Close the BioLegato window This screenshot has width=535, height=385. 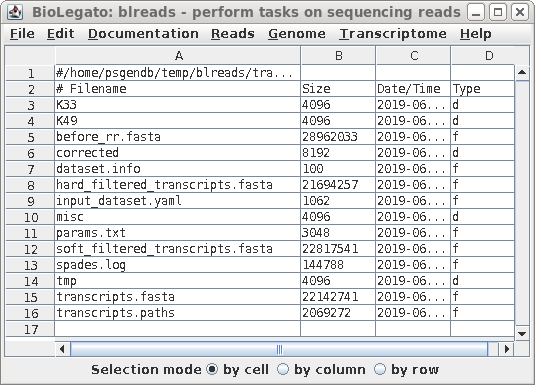click(520, 13)
